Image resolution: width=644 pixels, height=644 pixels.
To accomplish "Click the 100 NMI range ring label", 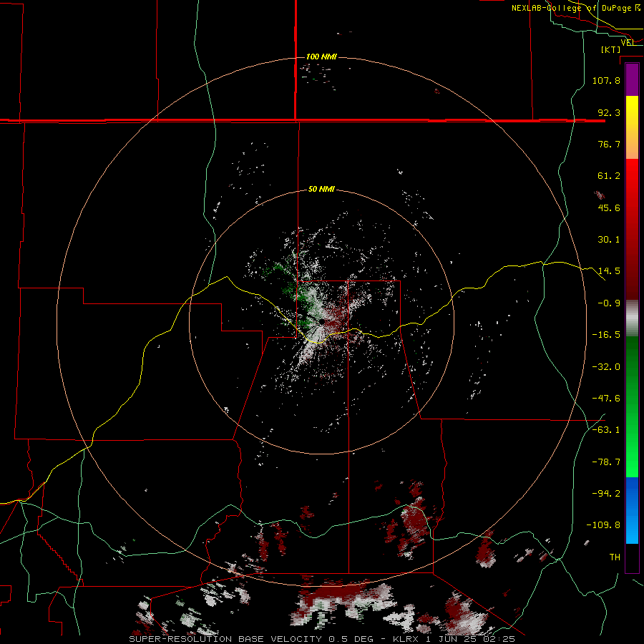I will 321,57.
